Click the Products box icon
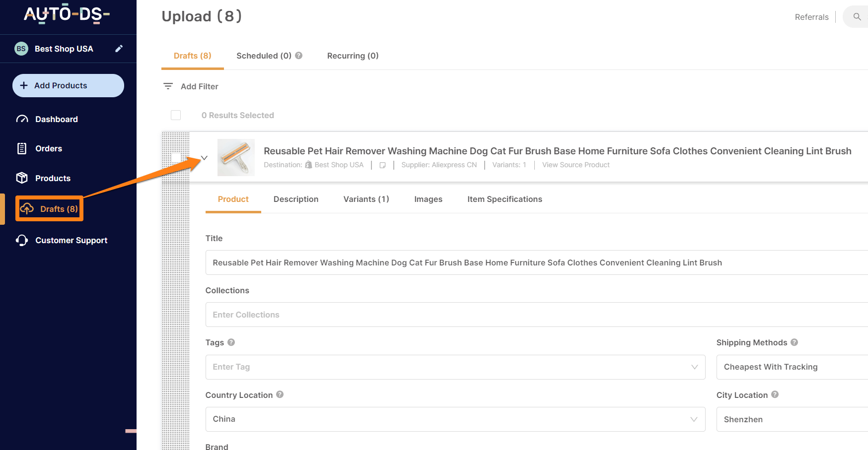 (22, 178)
